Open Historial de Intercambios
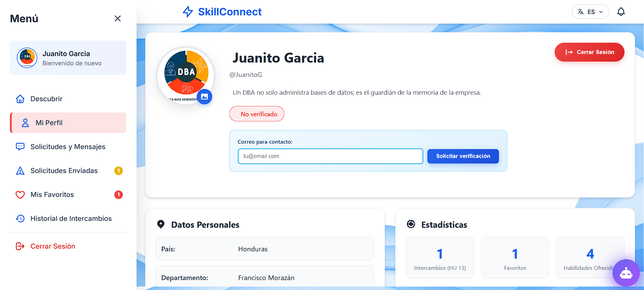644x290 pixels. [68, 219]
